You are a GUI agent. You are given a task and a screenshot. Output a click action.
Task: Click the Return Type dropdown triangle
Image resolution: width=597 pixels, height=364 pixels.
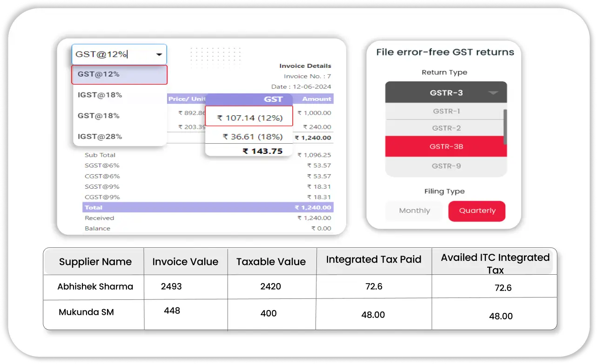493,93
